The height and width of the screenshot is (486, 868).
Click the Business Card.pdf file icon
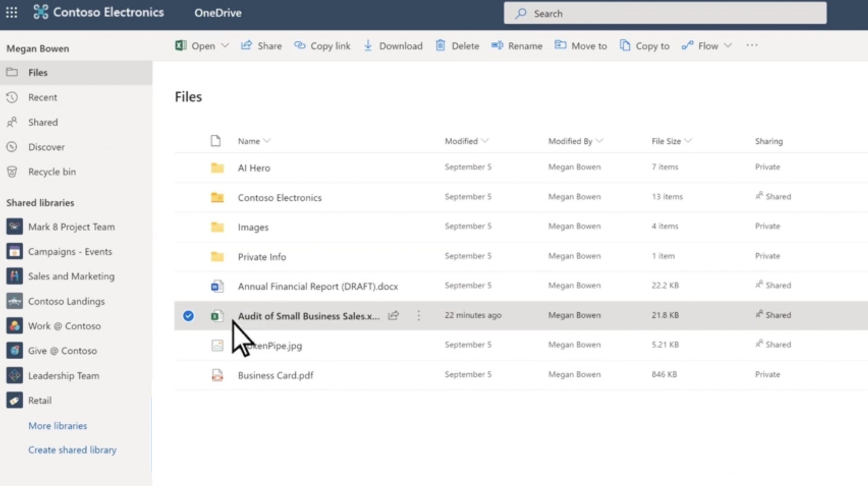point(217,375)
